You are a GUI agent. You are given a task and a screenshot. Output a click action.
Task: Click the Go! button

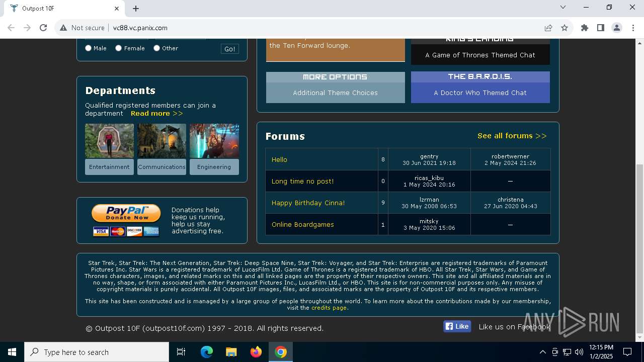point(229,49)
